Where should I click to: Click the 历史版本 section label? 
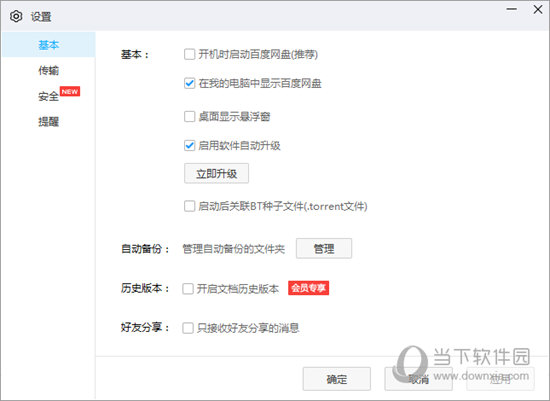[x=145, y=288]
